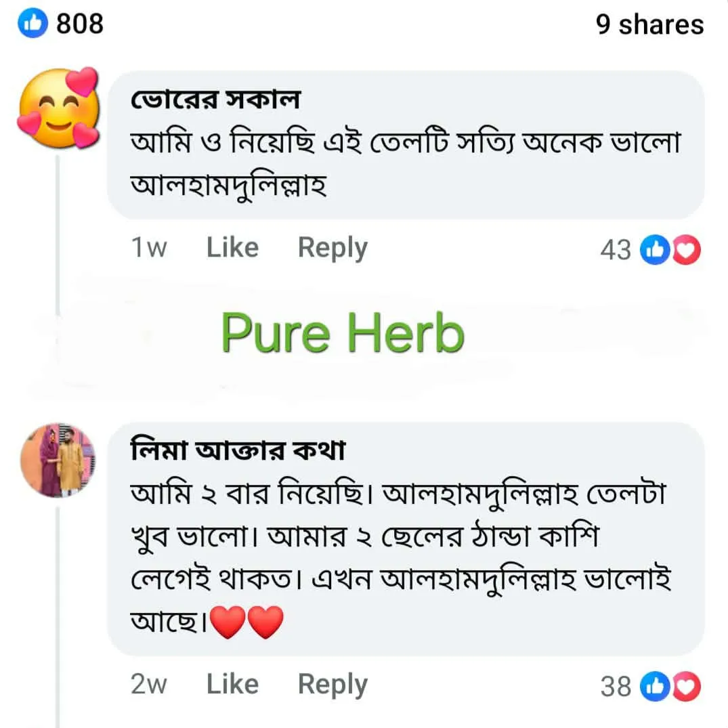
Task: Like the comment by ভোরের সকাল
Action: coord(232,247)
